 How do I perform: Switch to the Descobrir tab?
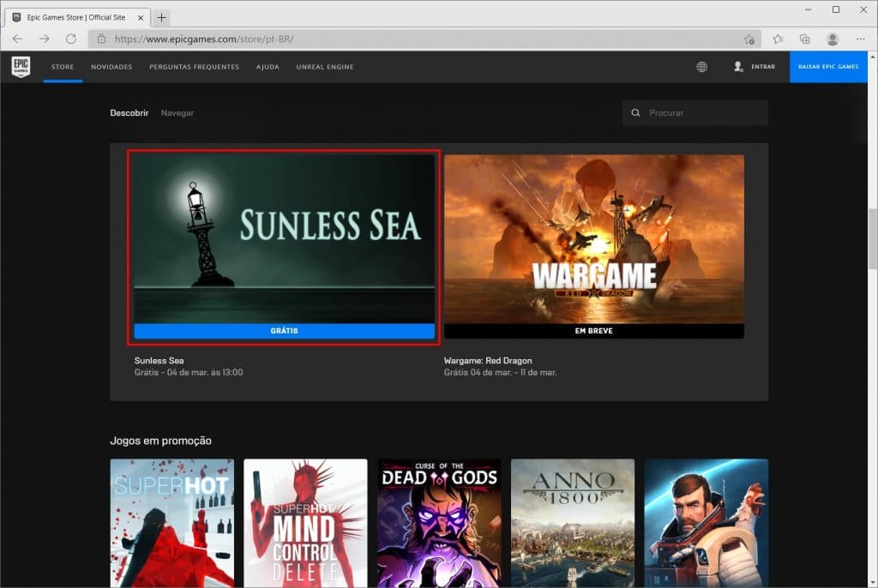click(129, 112)
